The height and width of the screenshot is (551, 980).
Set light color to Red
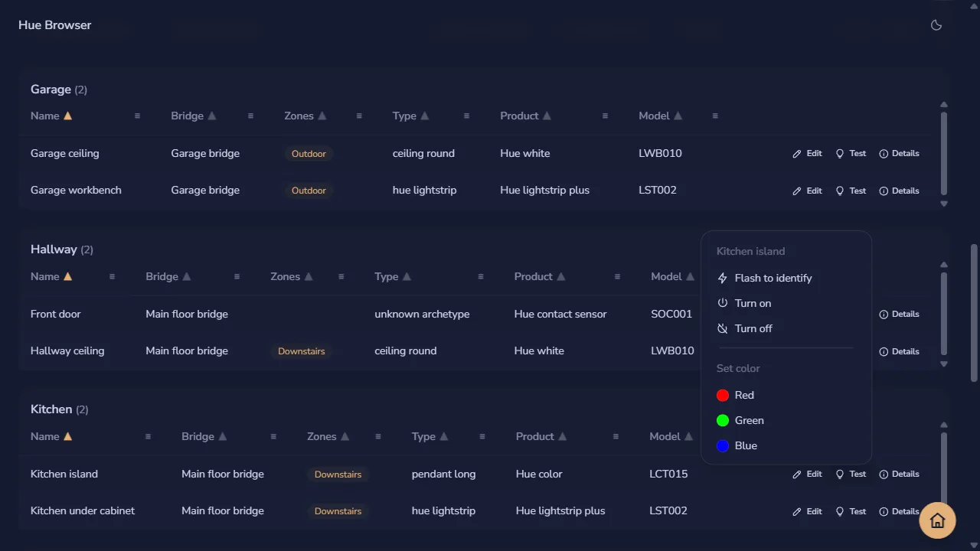click(x=786, y=396)
